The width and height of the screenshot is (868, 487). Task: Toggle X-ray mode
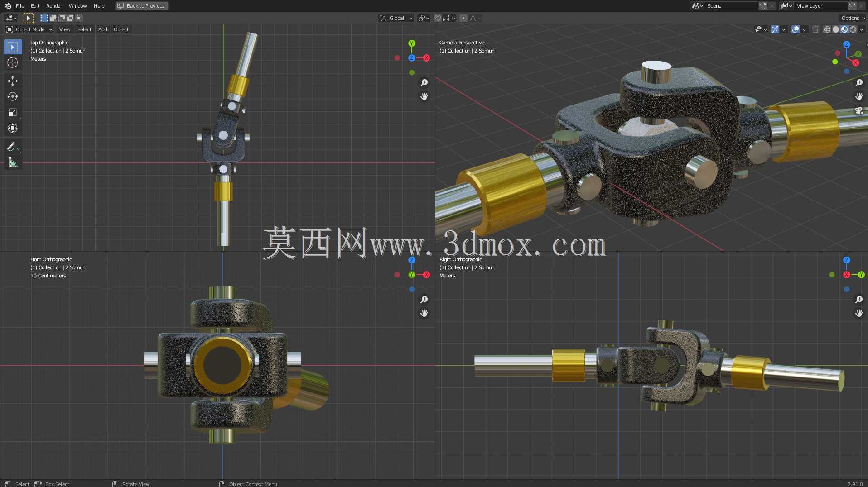[x=815, y=29]
